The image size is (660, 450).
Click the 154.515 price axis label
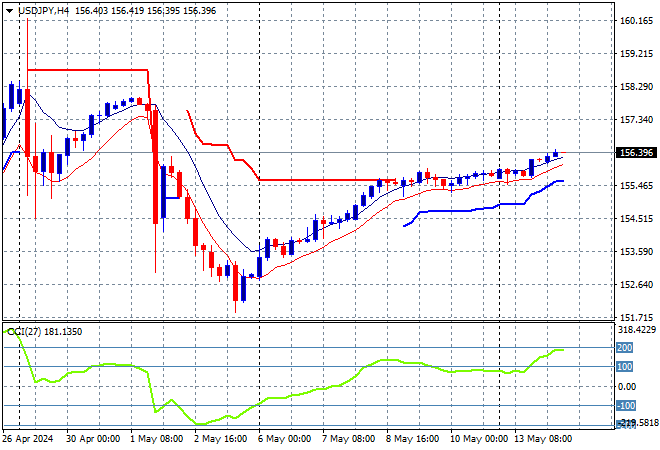point(637,218)
